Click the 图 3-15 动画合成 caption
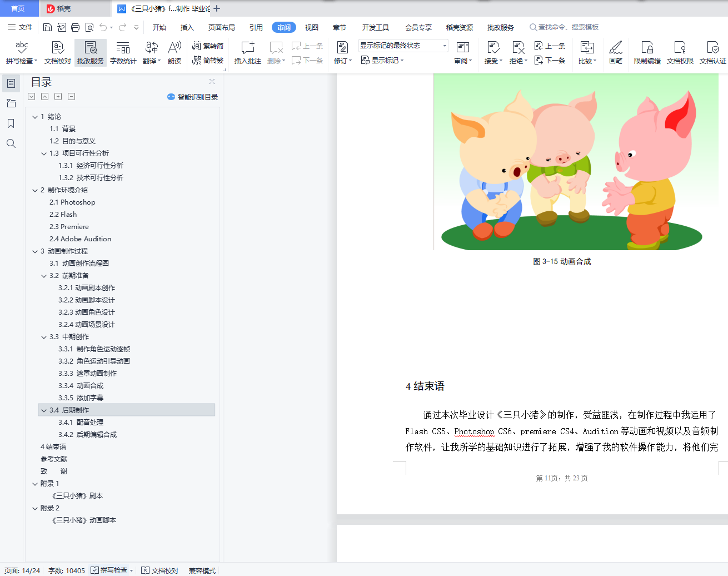 [562, 261]
